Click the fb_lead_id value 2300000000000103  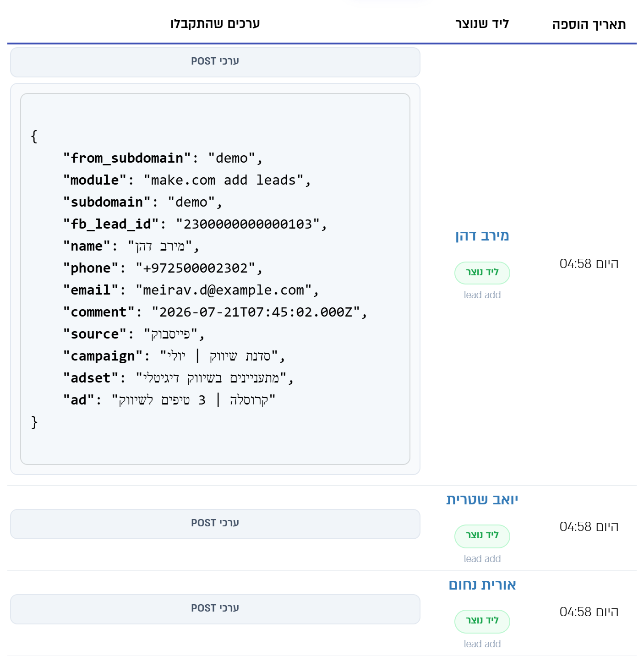248,224
